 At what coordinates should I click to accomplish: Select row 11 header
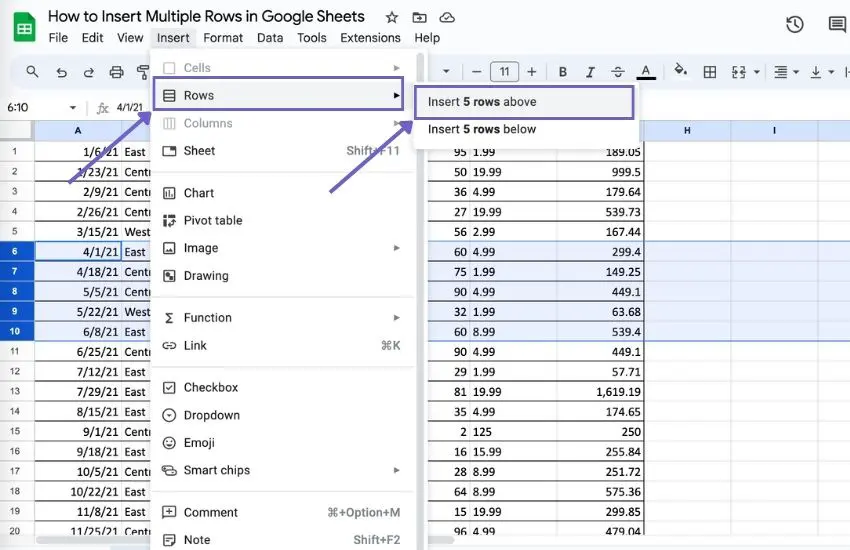(x=15, y=351)
